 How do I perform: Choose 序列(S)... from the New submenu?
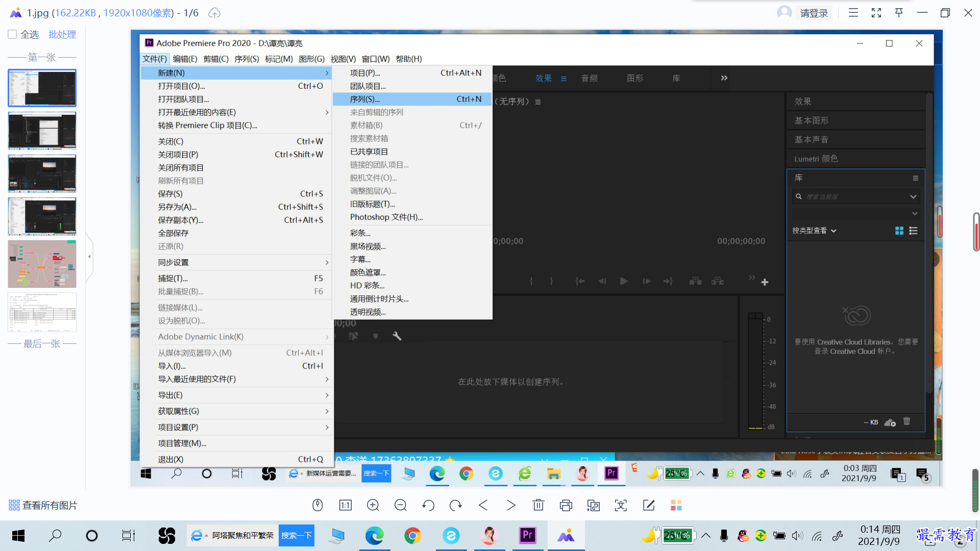click(x=412, y=99)
